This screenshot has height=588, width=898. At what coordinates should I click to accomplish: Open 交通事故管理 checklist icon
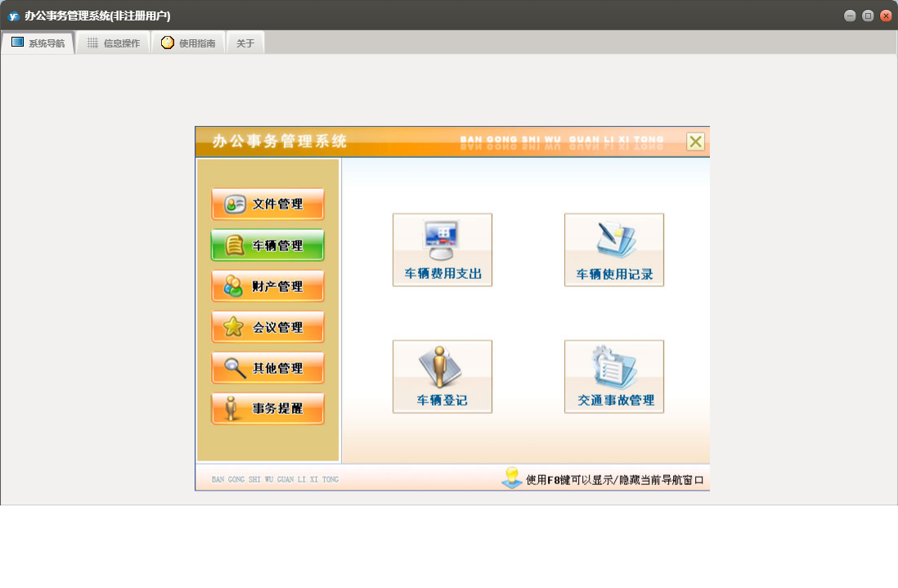[x=614, y=376]
